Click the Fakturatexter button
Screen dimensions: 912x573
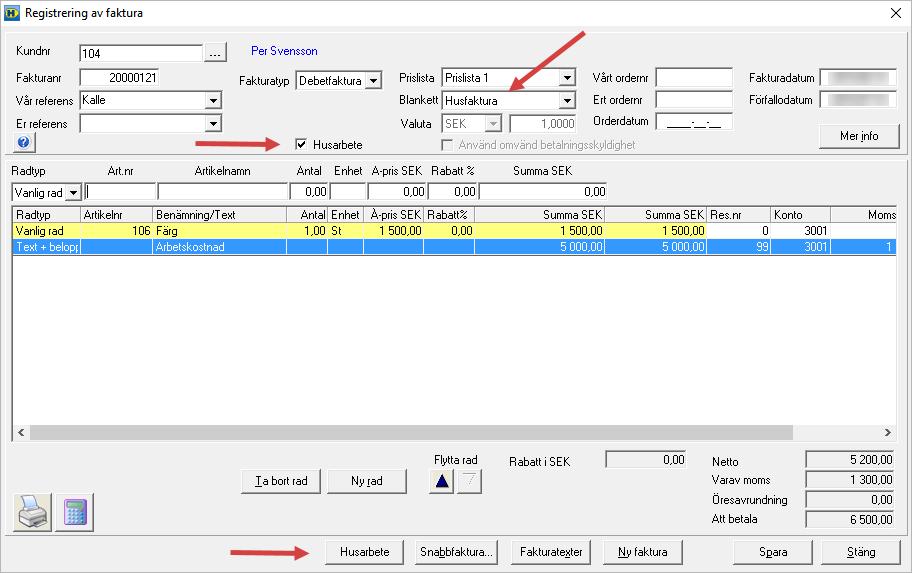(x=551, y=552)
